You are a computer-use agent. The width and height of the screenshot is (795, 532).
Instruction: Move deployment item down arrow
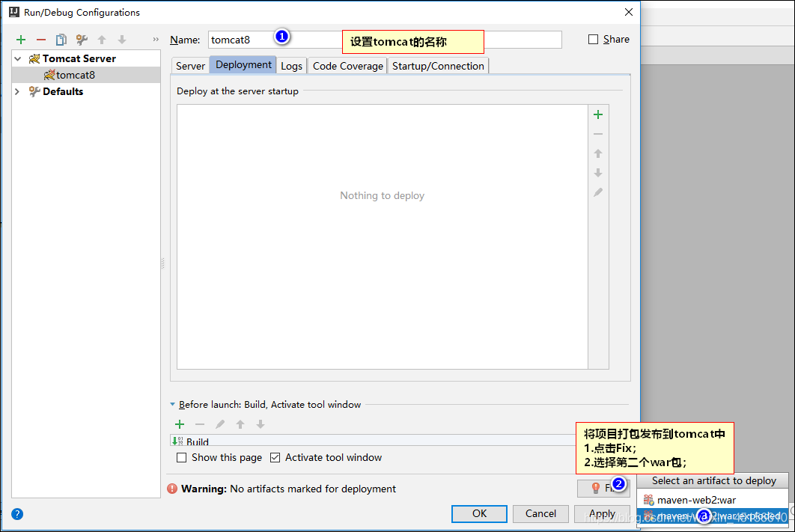(x=598, y=173)
